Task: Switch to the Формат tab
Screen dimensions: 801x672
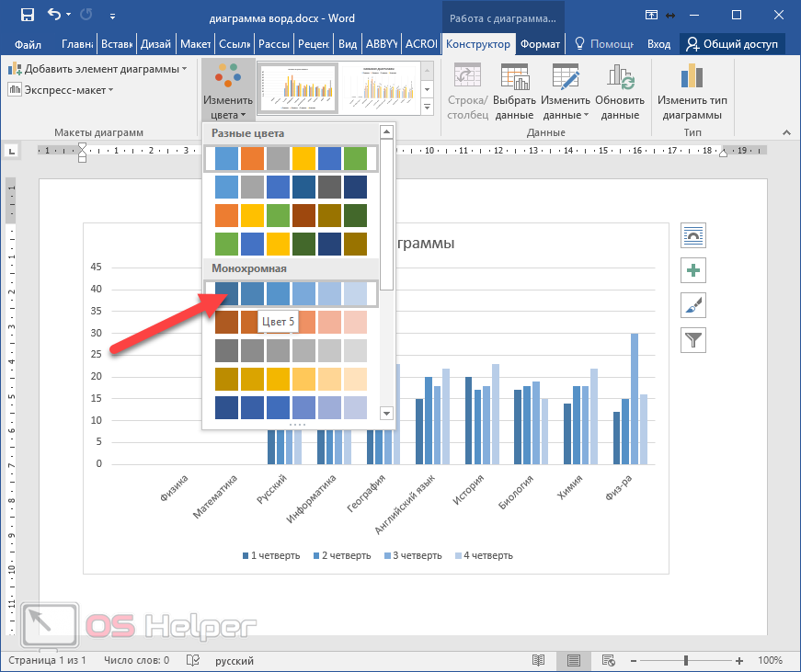Action: pos(539,44)
